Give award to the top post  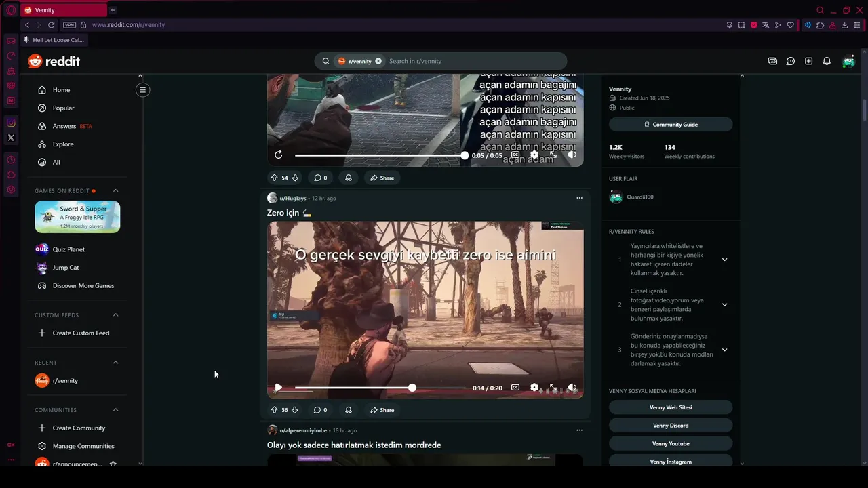pyautogui.click(x=349, y=178)
